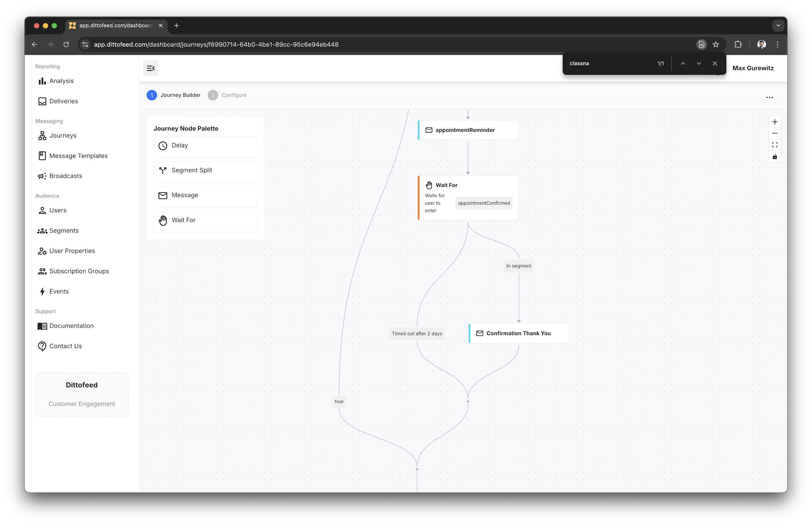Zoom out on the journey canvas

coord(775,133)
